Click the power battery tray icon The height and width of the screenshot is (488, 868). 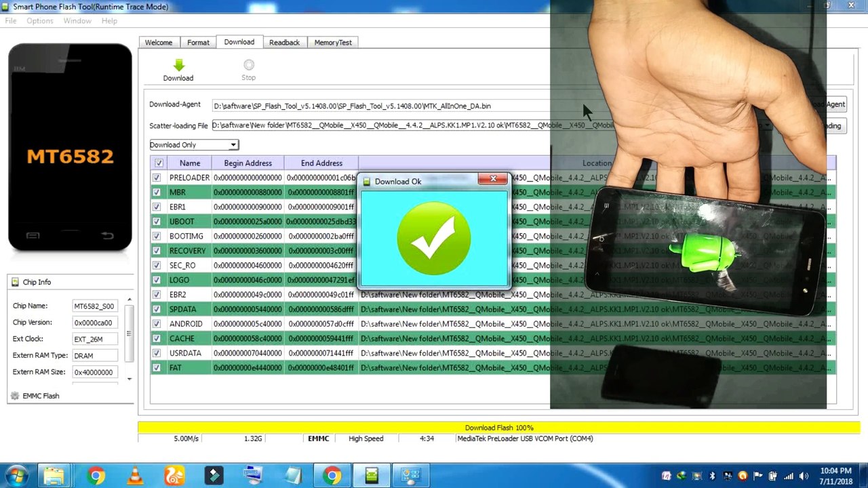(x=773, y=476)
